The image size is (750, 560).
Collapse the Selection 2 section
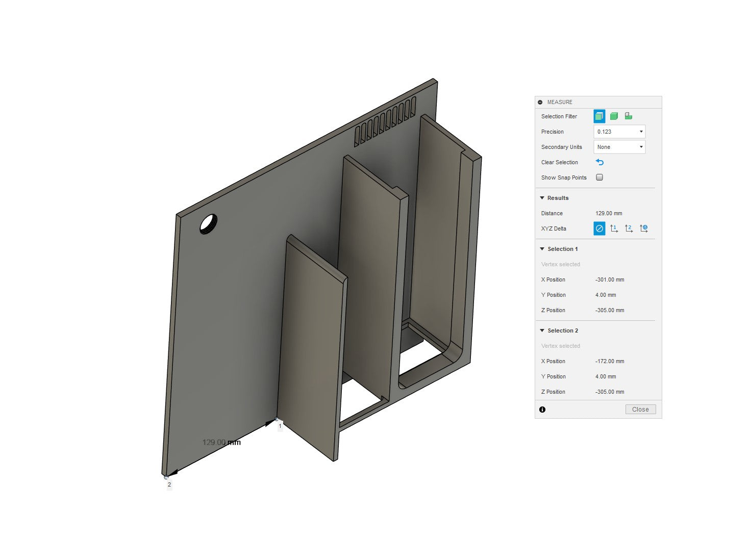[x=542, y=330]
